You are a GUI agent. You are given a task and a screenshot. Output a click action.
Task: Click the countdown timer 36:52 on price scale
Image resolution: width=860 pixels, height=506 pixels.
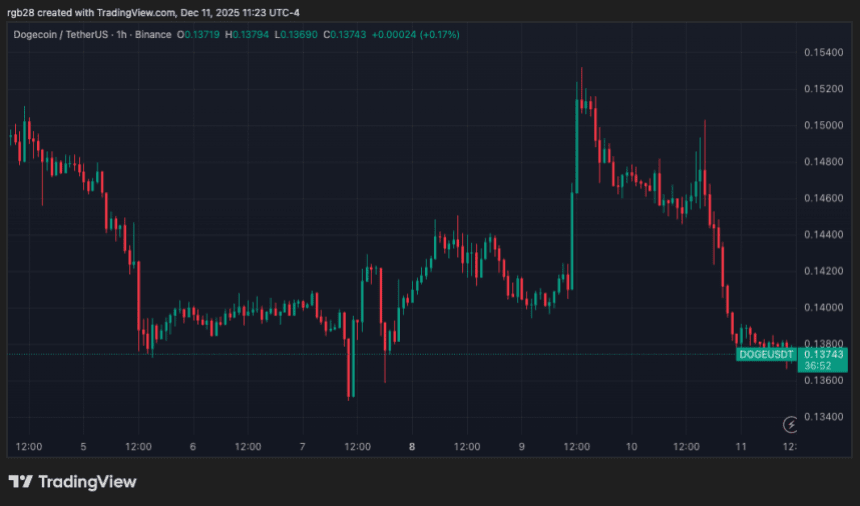817,366
